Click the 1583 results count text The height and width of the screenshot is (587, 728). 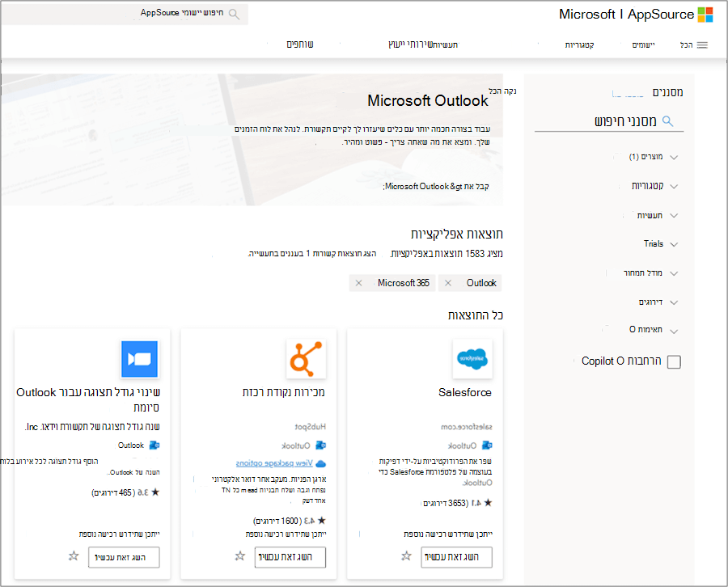click(447, 254)
